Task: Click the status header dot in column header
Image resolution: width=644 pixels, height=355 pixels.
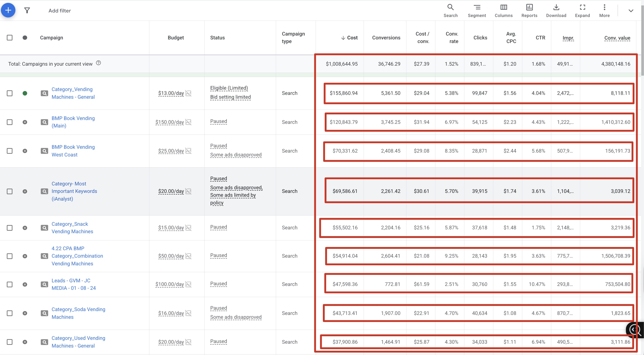Action: tap(25, 38)
